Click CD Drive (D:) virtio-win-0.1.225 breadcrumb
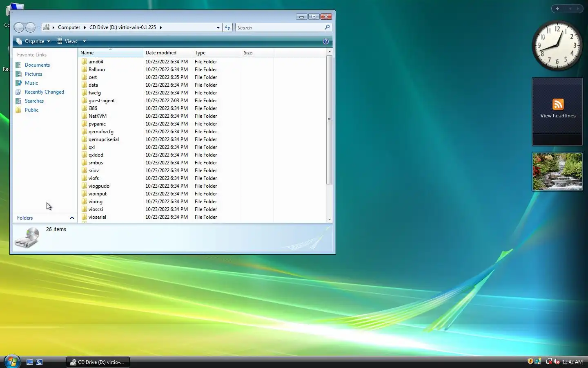588x368 pixels. (x=122, y=27)
